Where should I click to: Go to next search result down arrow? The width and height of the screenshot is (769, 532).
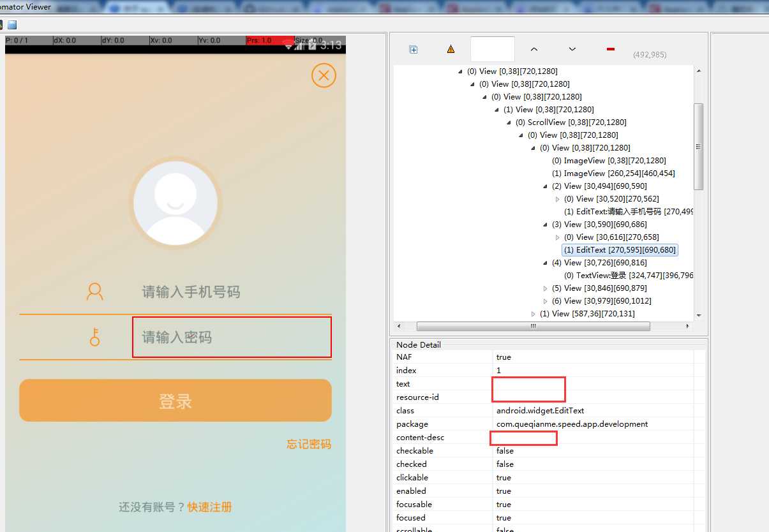[572, 49]
